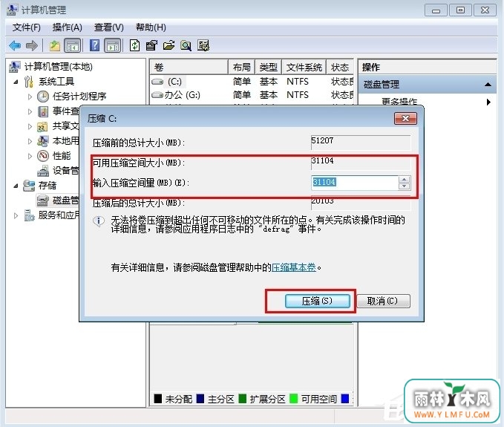Image resolution: width=504 pixels, height=427 pixels.
Task: Toggle Show/Hide Action Pane toolbar icon
Action: click(x=113, y=45)
